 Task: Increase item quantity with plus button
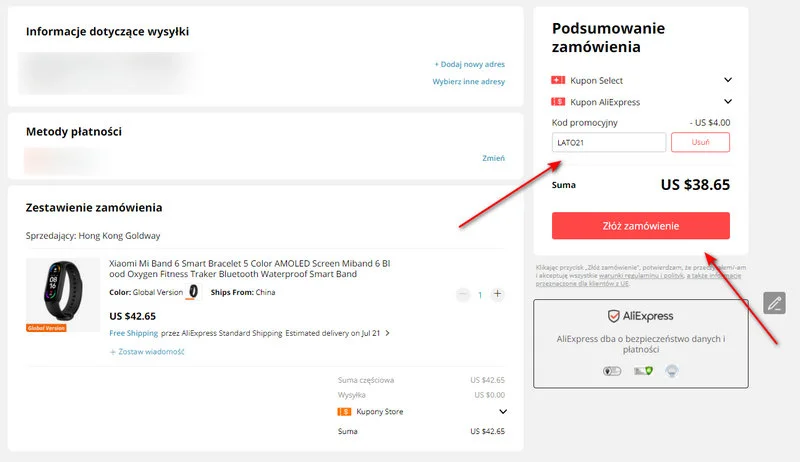[x=498, y=294]
